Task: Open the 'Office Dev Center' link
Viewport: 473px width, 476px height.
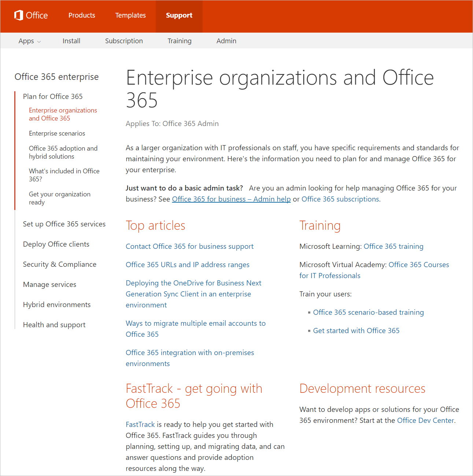Action: tap(425, 420)
